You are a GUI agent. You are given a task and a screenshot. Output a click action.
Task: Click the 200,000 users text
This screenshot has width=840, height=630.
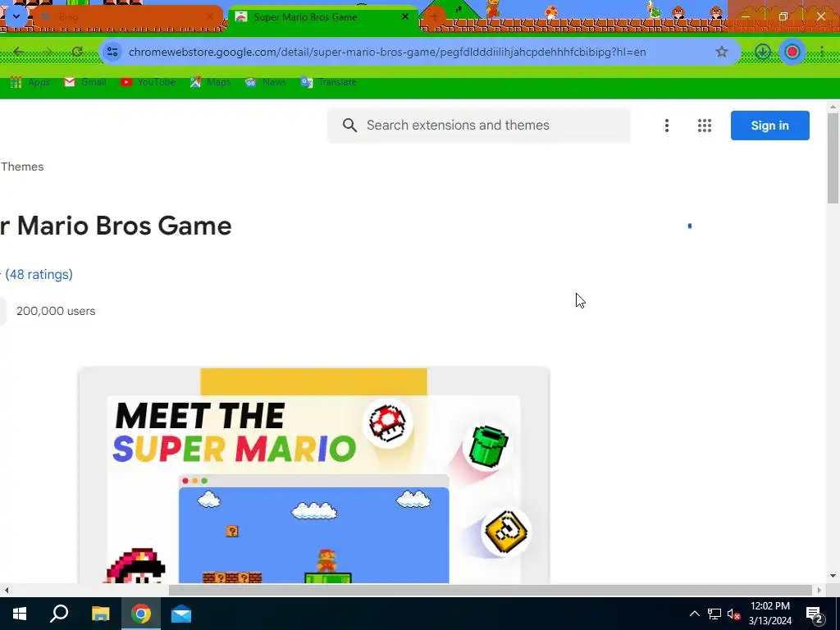click(x=56, y=311)
